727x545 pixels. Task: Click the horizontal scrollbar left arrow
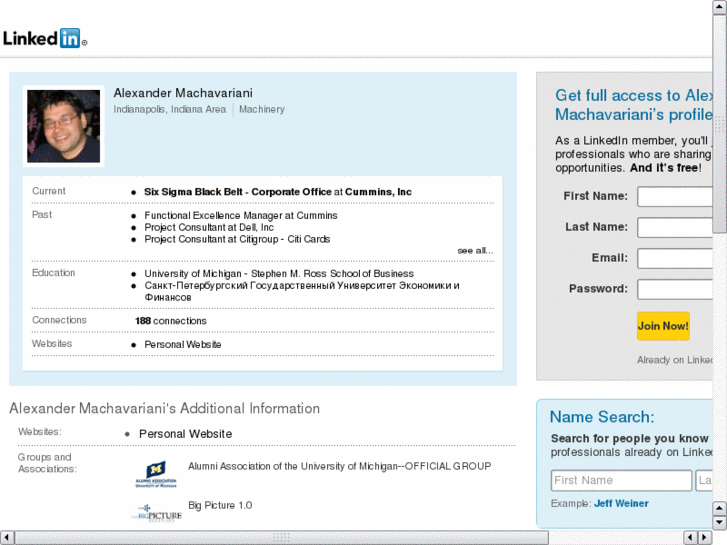[x=7, y=538]
